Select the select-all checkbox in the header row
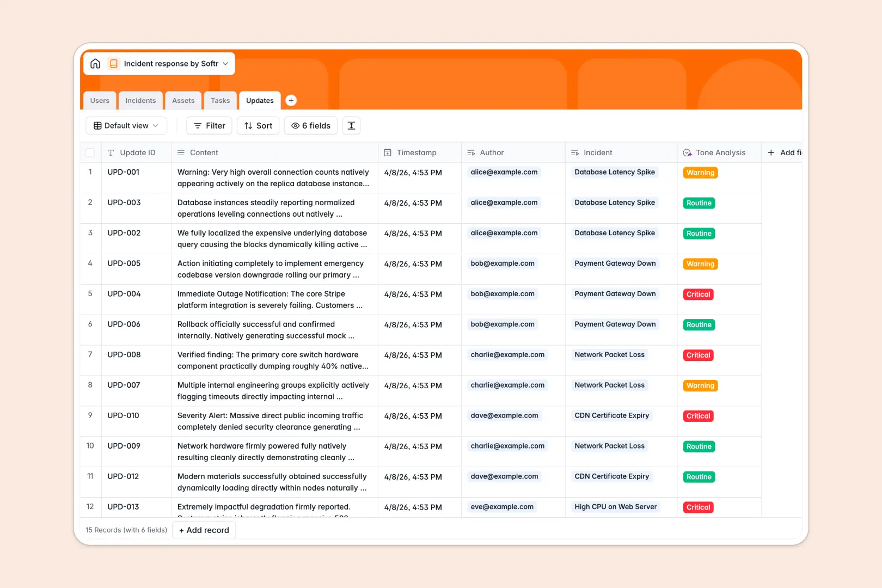 tap(90, 152)
